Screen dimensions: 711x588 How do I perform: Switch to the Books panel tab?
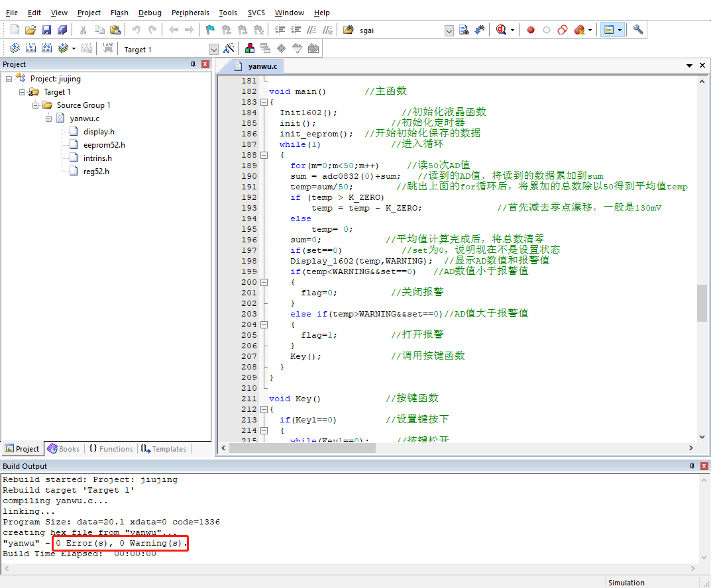[x=64, y=448]
